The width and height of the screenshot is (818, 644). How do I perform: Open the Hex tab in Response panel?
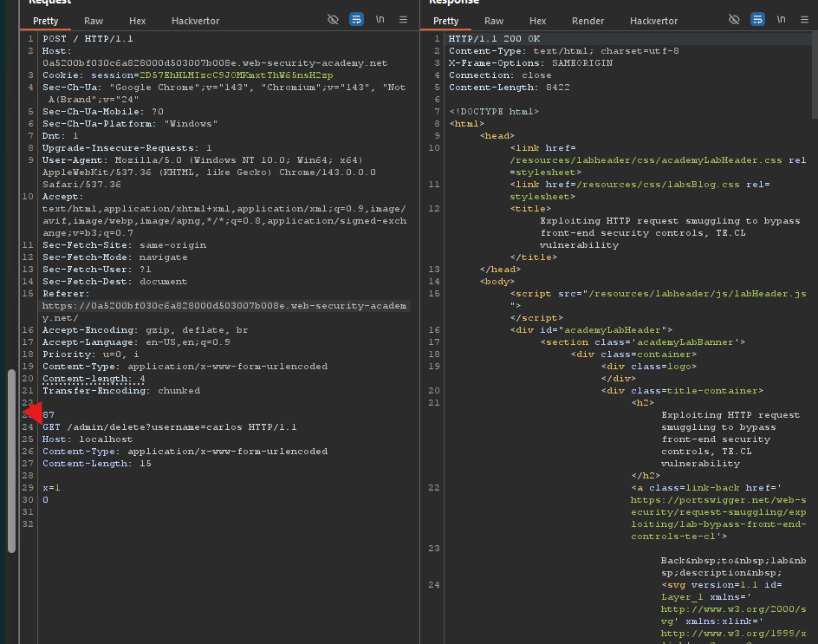click(537, 21)
